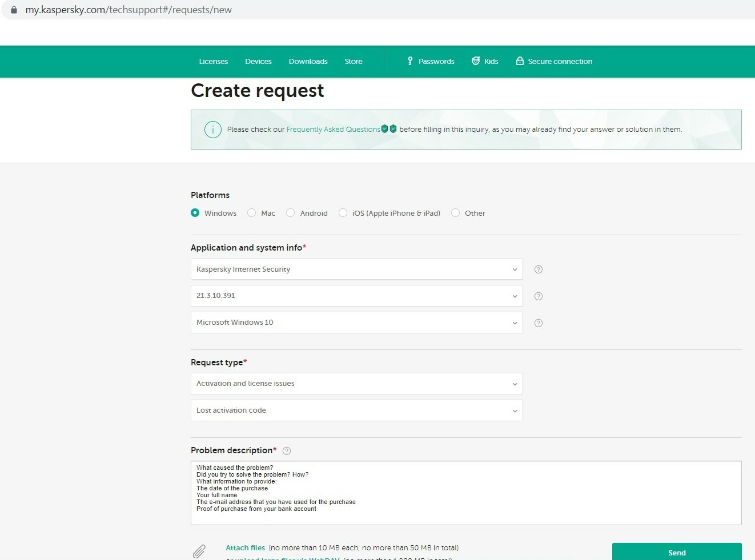Screen dimensions: 755x560
Task: Click the Create request heading
Action: click(257, 91)
